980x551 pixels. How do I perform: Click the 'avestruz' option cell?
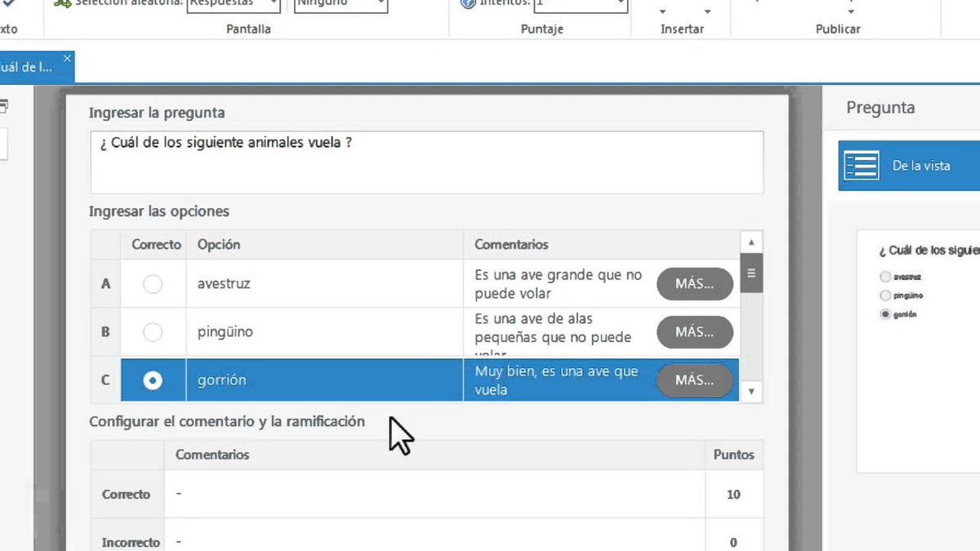(x=324, y=284)
